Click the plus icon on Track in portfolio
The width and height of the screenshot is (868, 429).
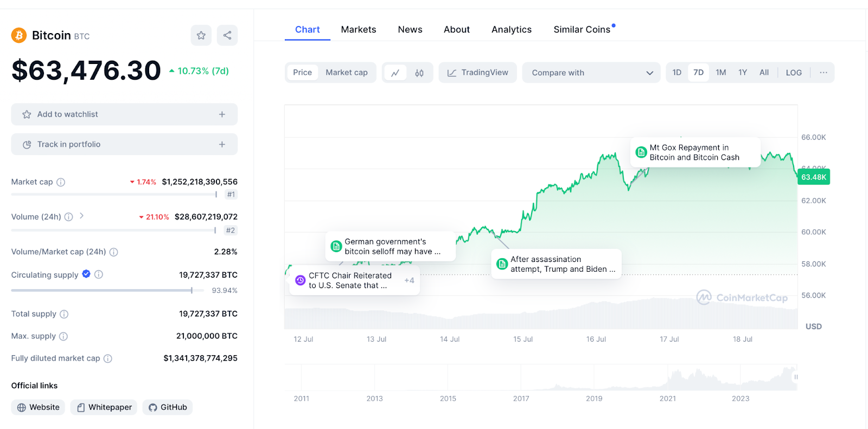pos(222,144)
